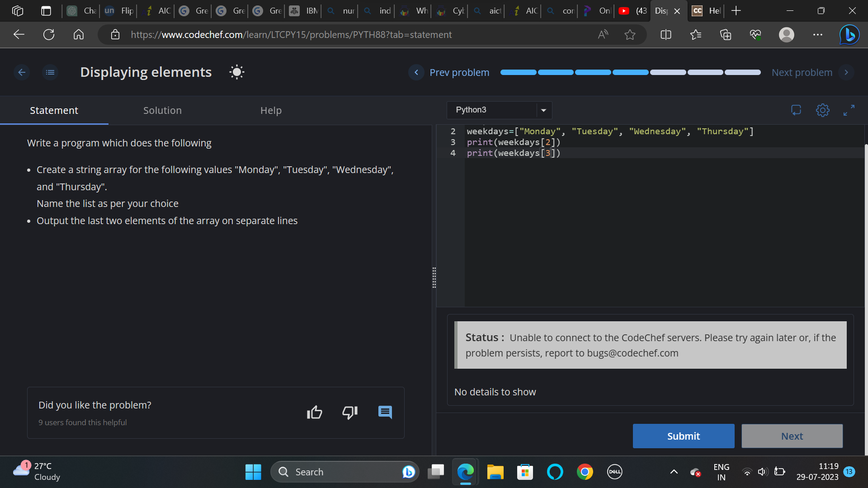Image resolution: width=868 pixels, height=488 pixels.
Task: Open File Explorer from the taskbar
Action: point(495,472)
